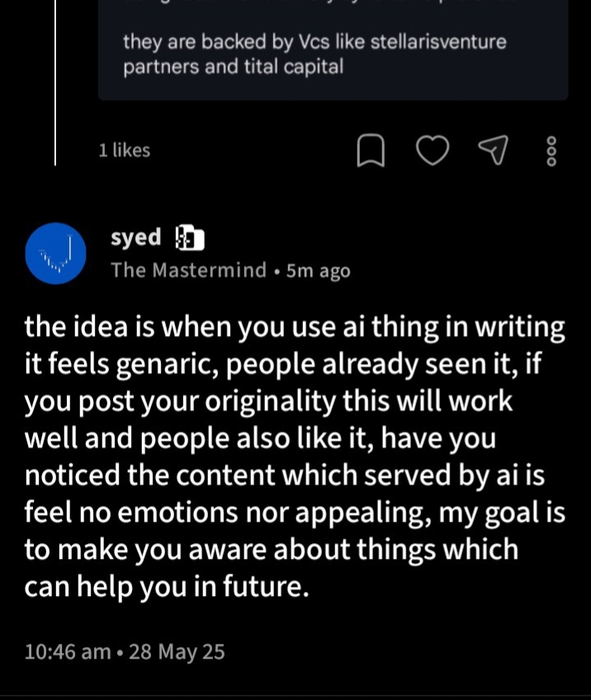Image resolution: width=591 pixels, height=700 pixels.
Task: Open the 'syed' username profile link
Action: 136,238
